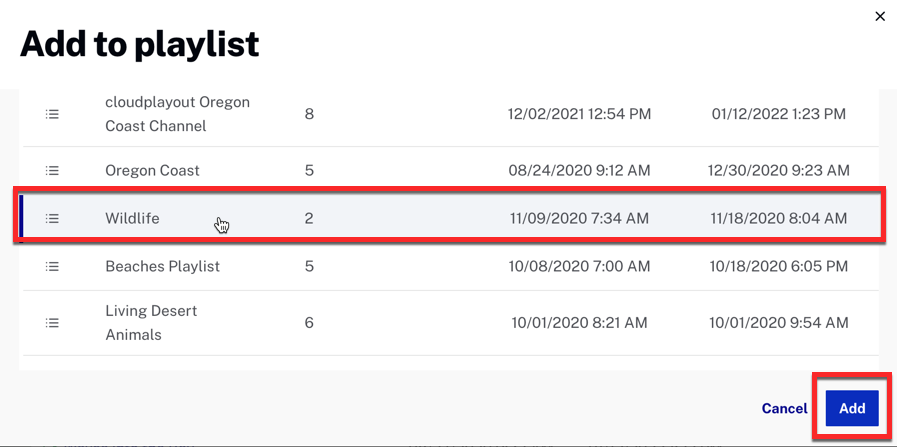Screen dimensions: 897x447
Task: Click playlist icon beside Beaches Playlist
Action: coord(52,267)
